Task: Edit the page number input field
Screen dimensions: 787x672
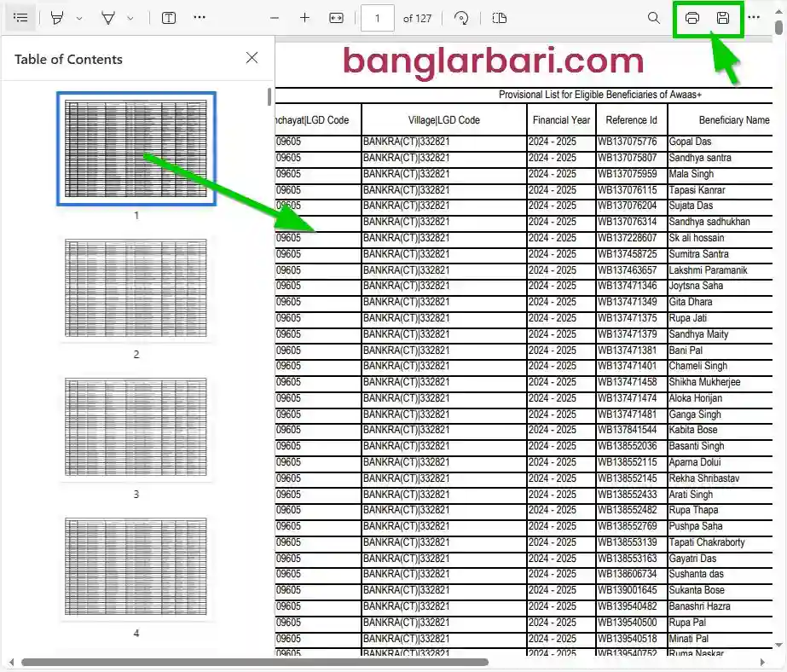Action: point(377,17)
